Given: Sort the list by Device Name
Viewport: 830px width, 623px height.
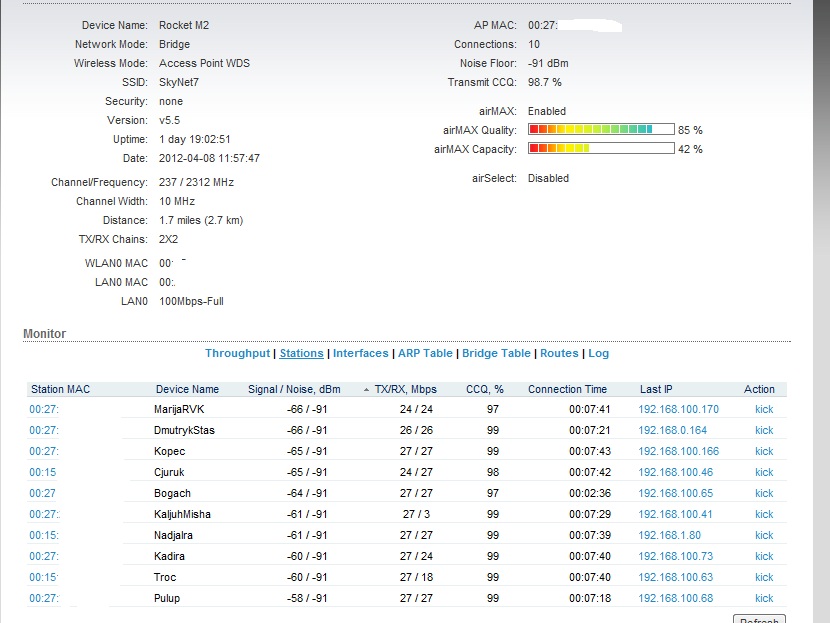Looking at the screenshot, I should pyautogui.click(x=187, y=389).
